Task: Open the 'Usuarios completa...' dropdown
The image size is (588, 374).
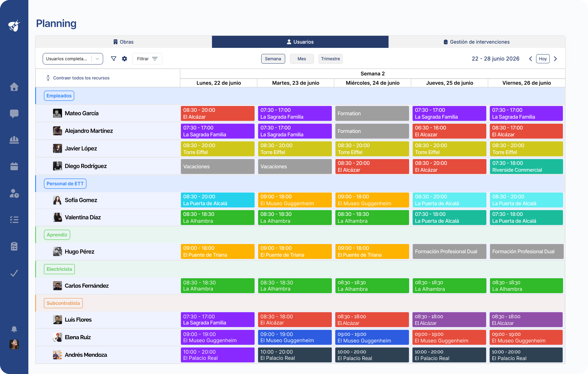Action: tap(73, 59)
